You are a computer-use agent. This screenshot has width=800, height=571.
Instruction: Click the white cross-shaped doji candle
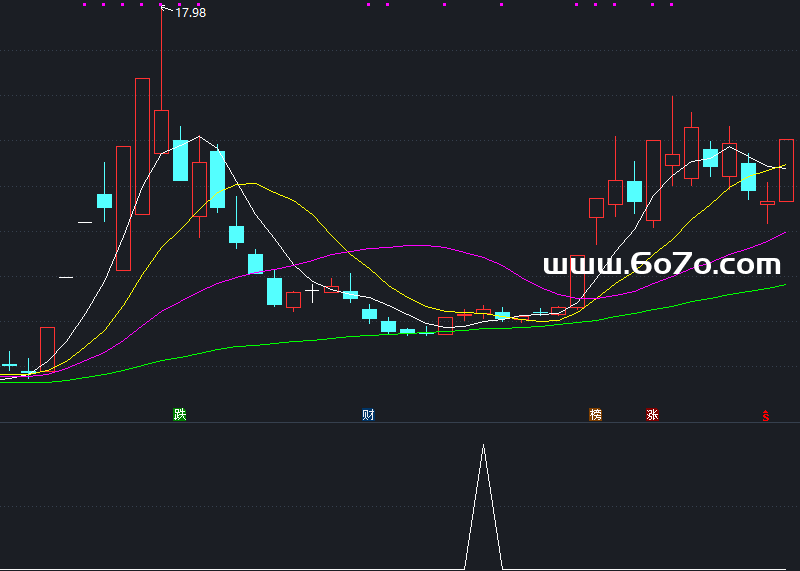point(312,292)
